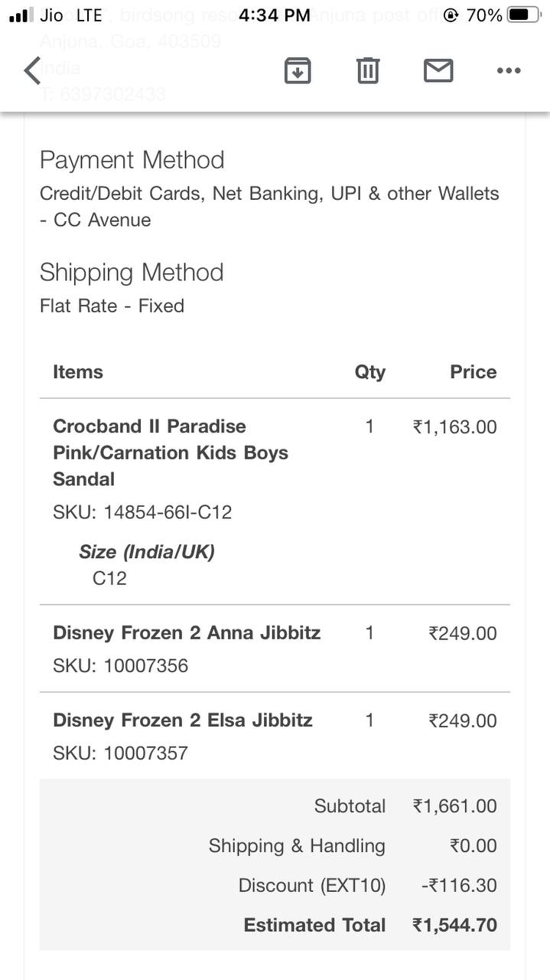This screenshot has width=550, height=980.
Task: Archive this email with the box icon
Action: pyautogui.click(x=298, y=70)
